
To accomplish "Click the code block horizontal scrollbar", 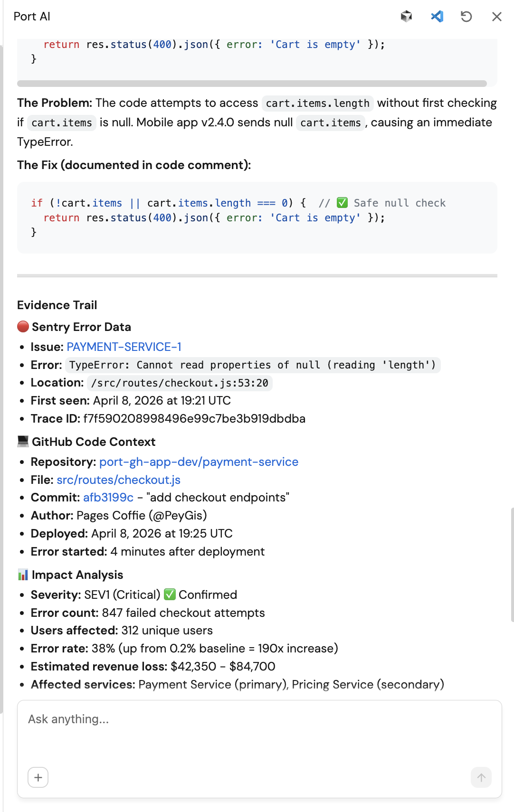I will tap(252, 84).
